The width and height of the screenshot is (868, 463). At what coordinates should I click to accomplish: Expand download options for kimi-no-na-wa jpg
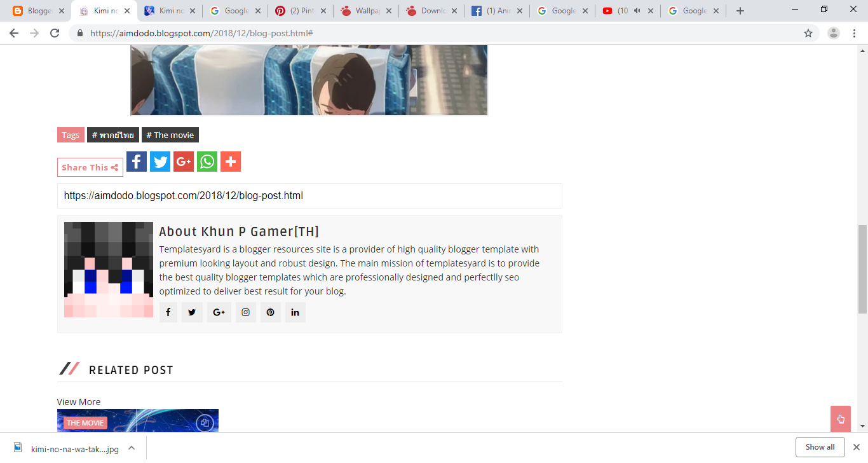click(132, 448)
